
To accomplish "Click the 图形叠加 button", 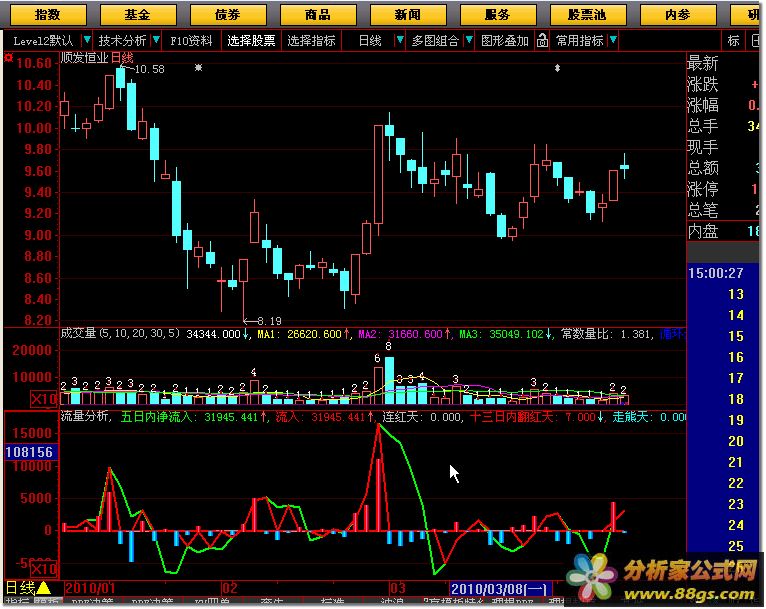I will [x=505, y=41].
